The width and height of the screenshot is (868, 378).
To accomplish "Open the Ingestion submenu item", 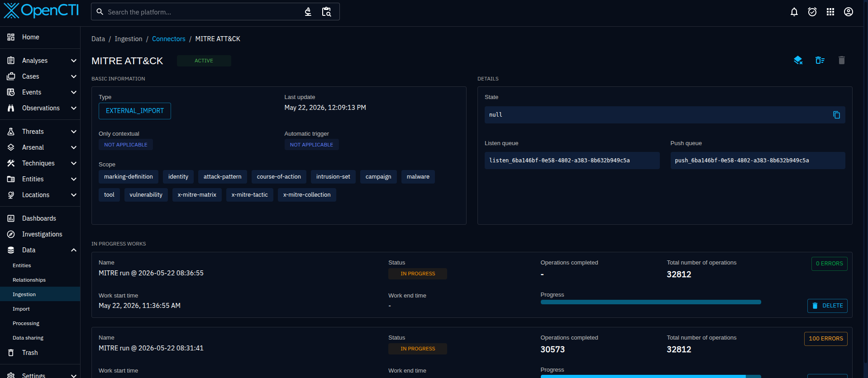I will click(x=40, y=294).
